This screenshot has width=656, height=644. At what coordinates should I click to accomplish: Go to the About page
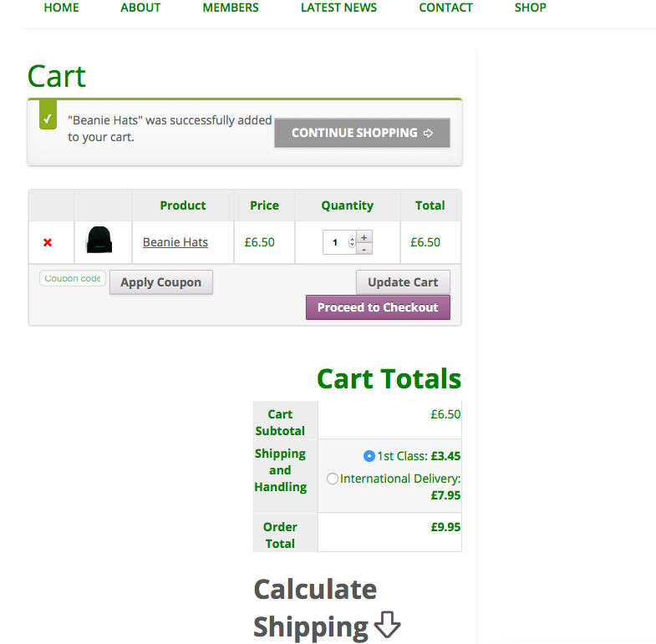[140, 8]
